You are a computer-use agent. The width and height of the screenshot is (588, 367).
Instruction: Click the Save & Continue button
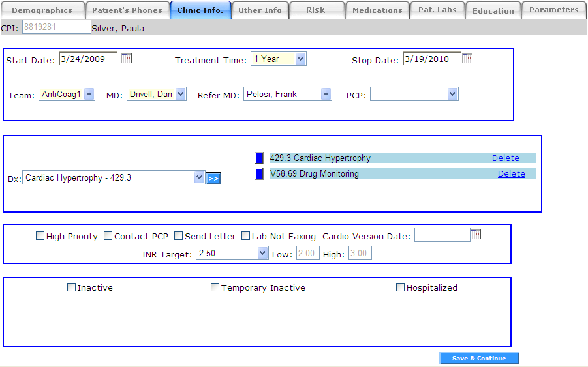pos(479,359)
